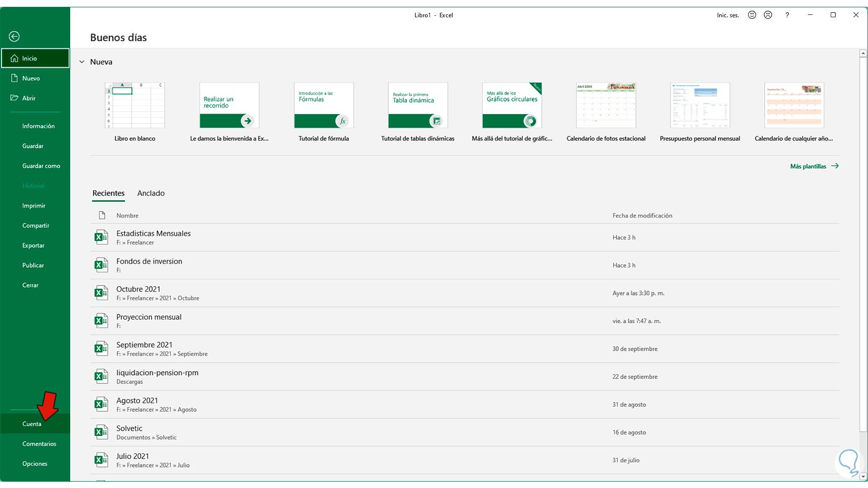Open the help question mark icon
The image size is (868, 488).
[787, 15]
